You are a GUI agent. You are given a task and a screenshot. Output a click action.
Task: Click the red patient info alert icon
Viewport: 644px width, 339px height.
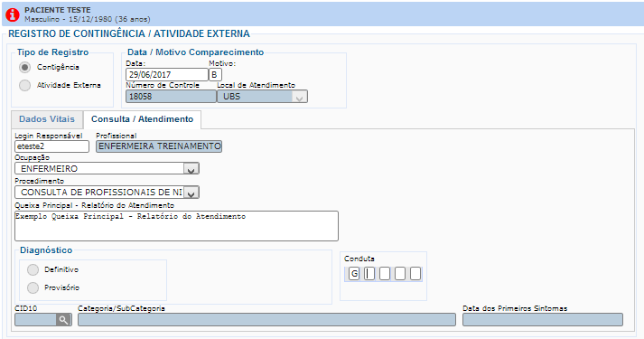coord(13,14)
